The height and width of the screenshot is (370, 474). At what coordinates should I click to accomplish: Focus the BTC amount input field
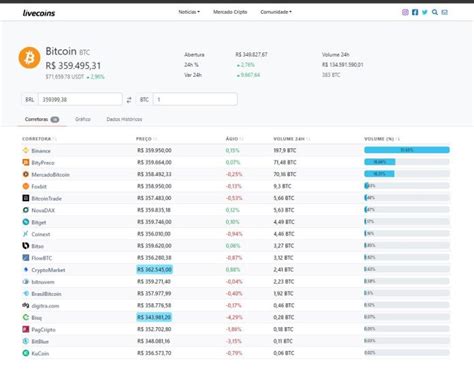195,100
